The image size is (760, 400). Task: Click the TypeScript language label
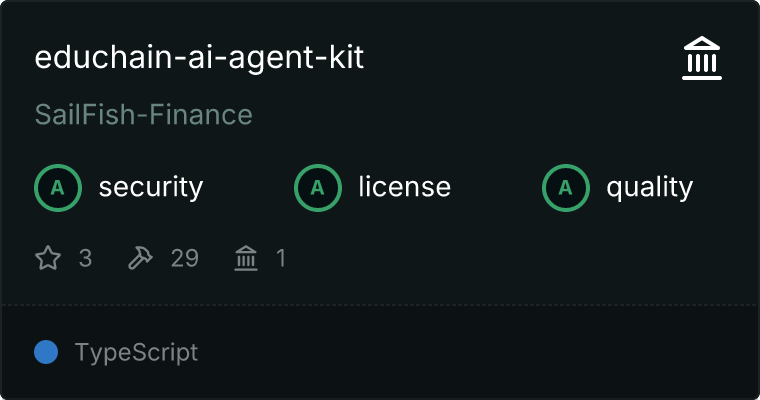pyautogui.click(x=136, y=352)
